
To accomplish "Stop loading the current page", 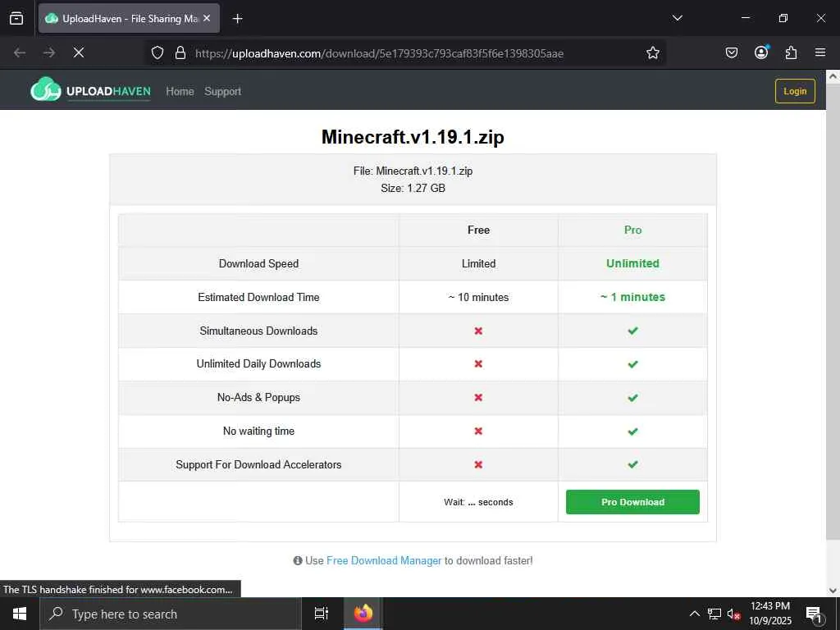I will pyautogui.click(x=79, y=52).
